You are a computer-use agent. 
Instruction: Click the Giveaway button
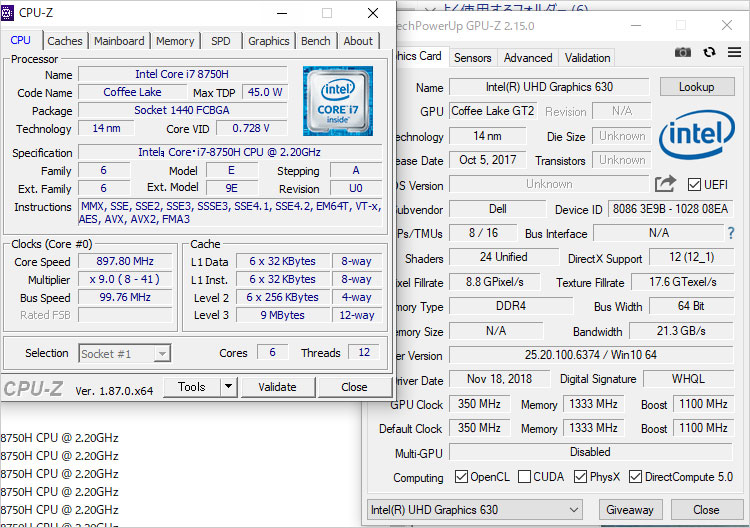tap(629, 510)
